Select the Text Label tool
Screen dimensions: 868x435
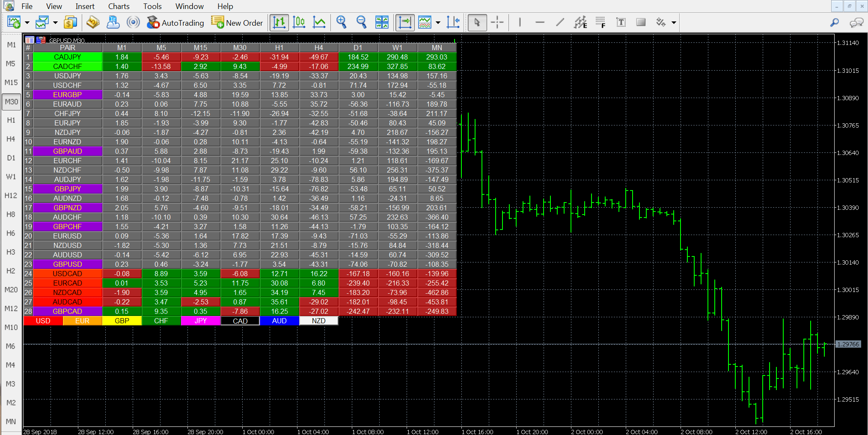621,22
